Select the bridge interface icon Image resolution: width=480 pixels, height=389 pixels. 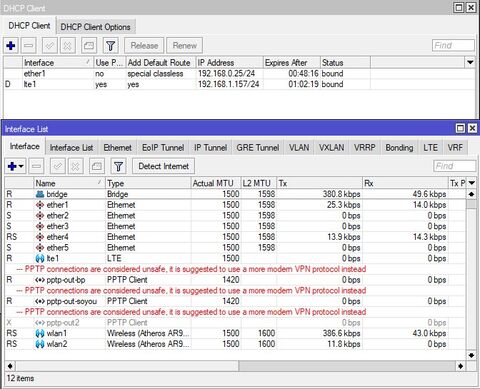coord(40,194)
